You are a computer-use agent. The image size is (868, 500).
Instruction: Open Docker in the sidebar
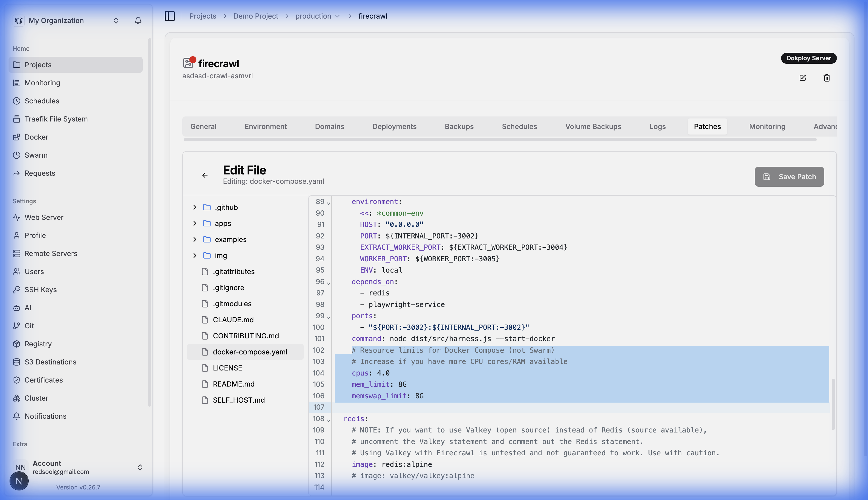point(36,137)
